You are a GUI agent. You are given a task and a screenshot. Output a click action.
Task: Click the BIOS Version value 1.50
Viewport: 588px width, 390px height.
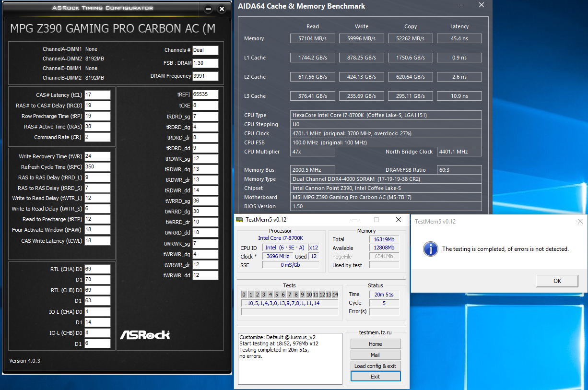pos(386,206)
